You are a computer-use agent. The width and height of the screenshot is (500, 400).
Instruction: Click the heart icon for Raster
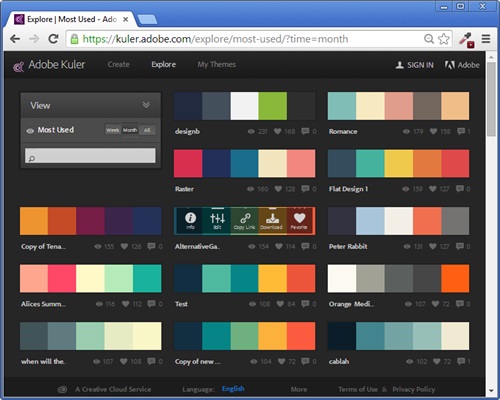278,189
